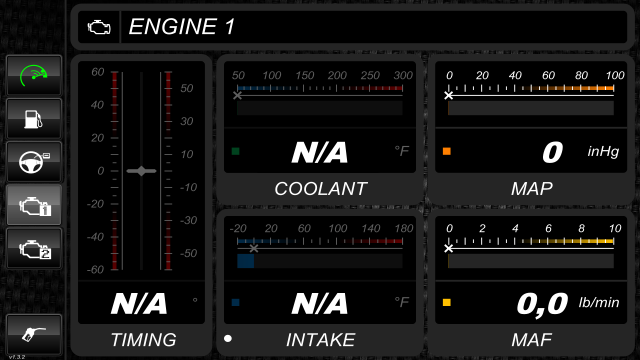Open the MAP gauge panel

tap(531, 129)
